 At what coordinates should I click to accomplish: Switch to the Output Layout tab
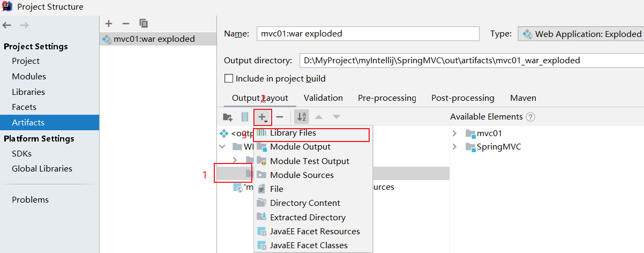coord(260,98)
